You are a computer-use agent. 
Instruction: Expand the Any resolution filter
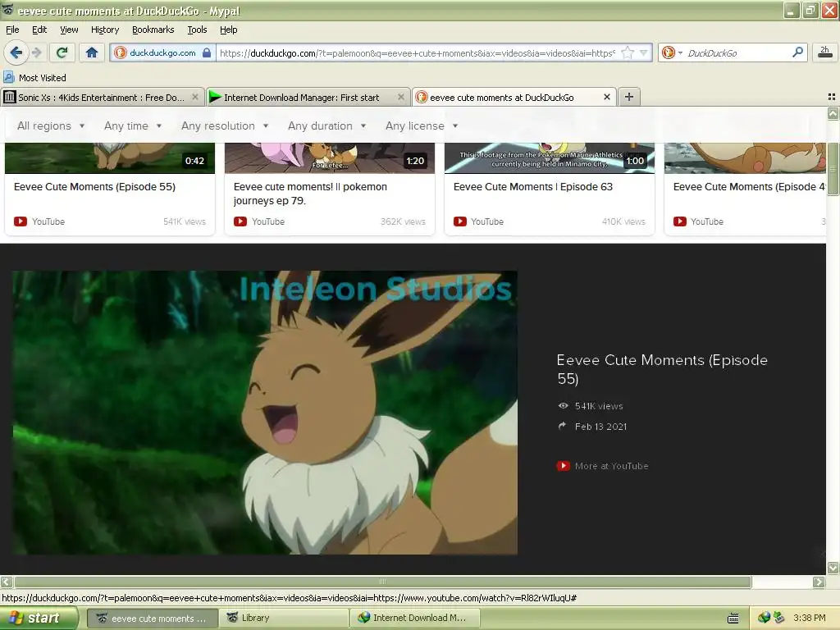click(x=225, y=126)
